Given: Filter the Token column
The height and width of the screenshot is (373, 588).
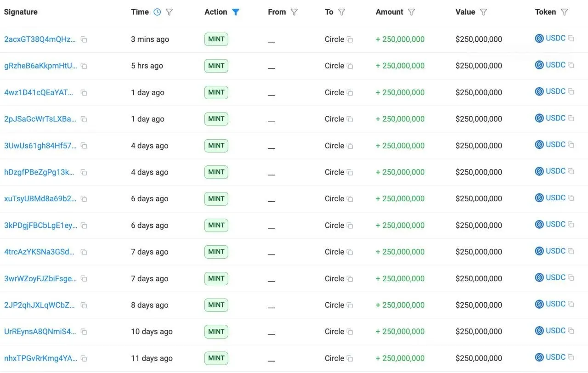Looking at the screenshot, I should point(565,12).
